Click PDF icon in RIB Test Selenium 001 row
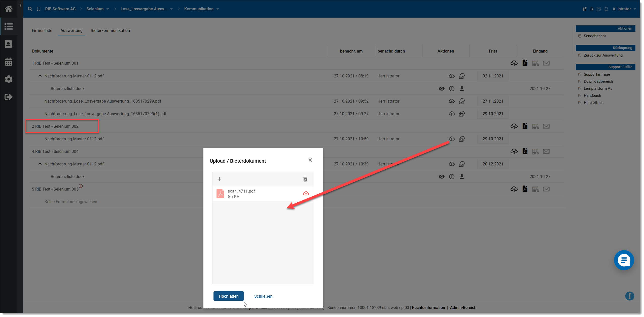644x317 pixels. coord(525,63)
